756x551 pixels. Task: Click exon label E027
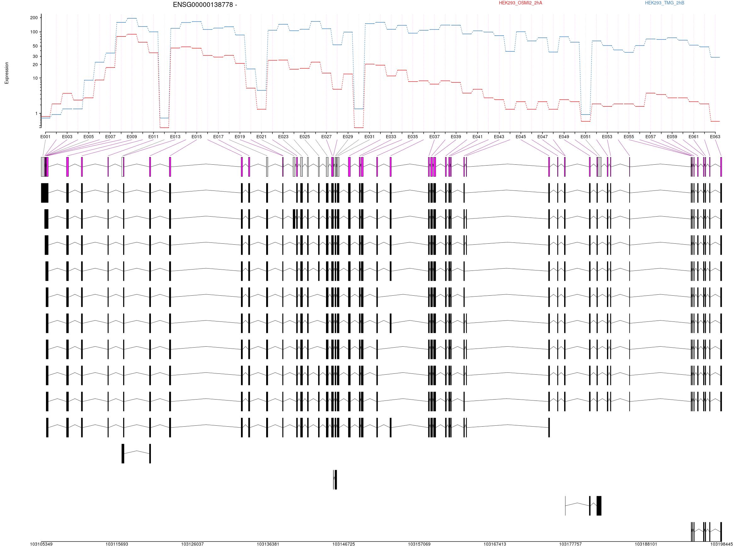click(x=326, y=137)
